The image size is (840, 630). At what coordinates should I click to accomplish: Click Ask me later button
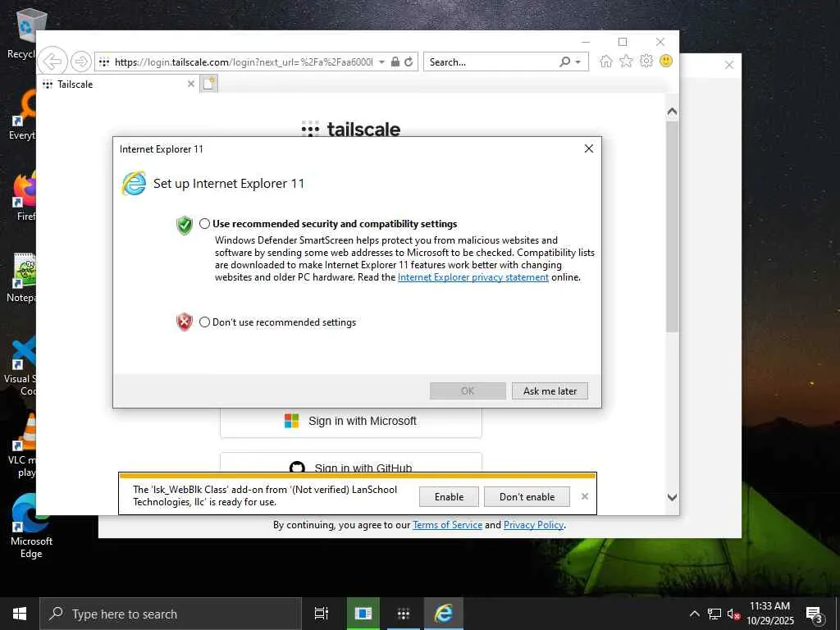click(550, 391)
